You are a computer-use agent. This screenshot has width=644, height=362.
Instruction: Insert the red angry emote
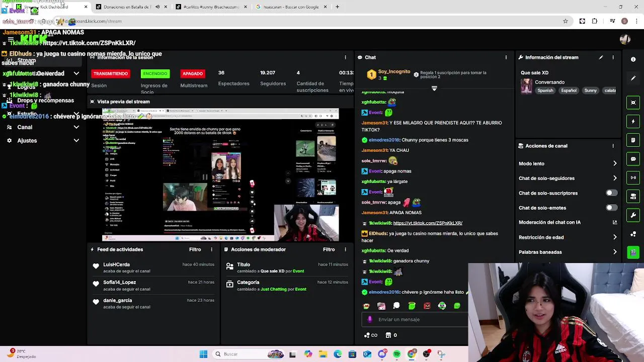[x=427, y=306]
